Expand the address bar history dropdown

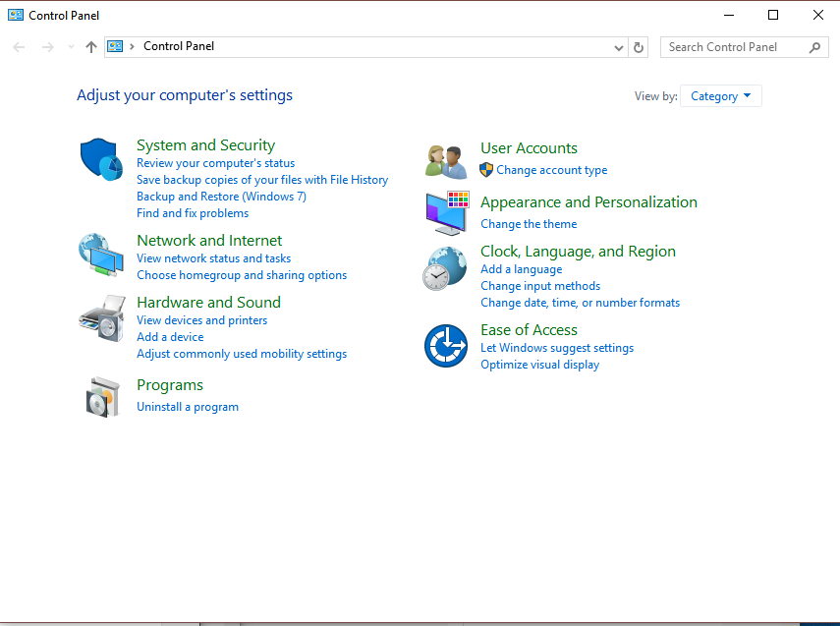tap(619, 48)
